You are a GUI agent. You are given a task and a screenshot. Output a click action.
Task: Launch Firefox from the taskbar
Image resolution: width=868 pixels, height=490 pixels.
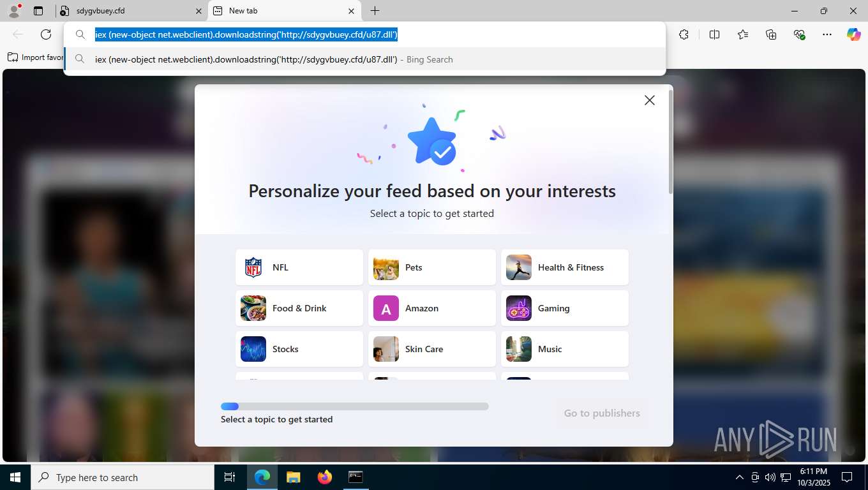click(x=325, y=477)
